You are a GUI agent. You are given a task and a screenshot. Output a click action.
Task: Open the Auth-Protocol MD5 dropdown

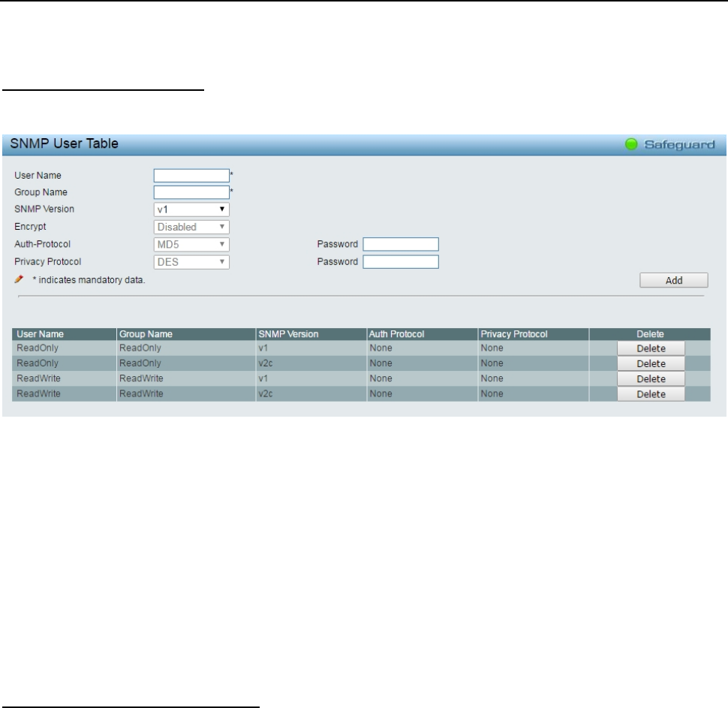pos(191,244)
